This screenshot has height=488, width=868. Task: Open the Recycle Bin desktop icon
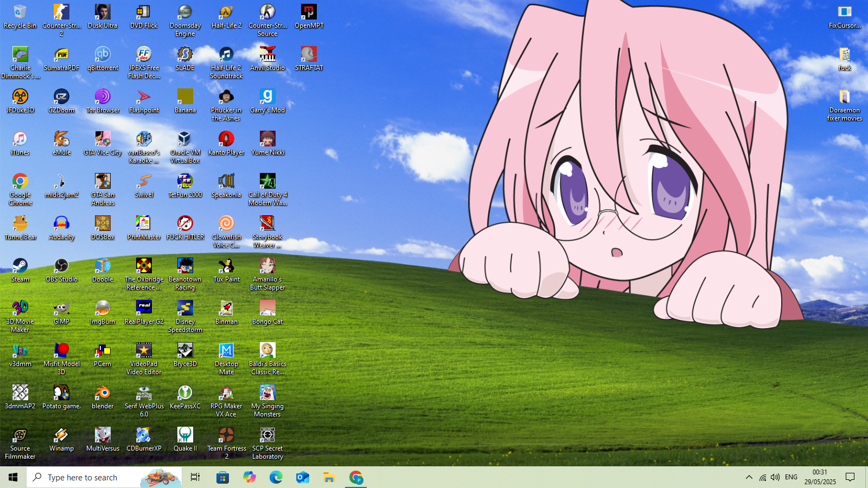coord(20,17)
